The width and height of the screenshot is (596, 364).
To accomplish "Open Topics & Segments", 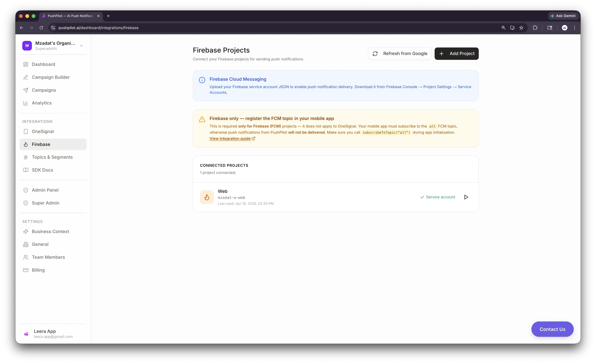I will pyautogui.click(x=53, y=157).
